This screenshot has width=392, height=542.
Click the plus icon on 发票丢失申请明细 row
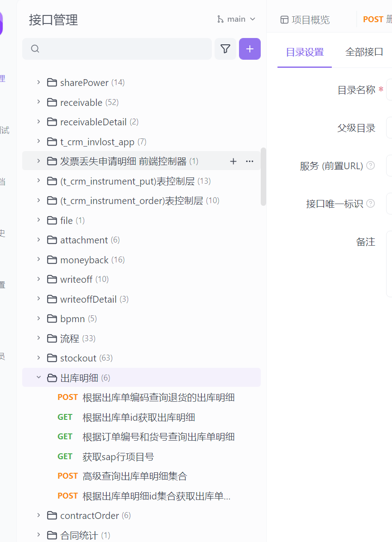click(234, 161)
